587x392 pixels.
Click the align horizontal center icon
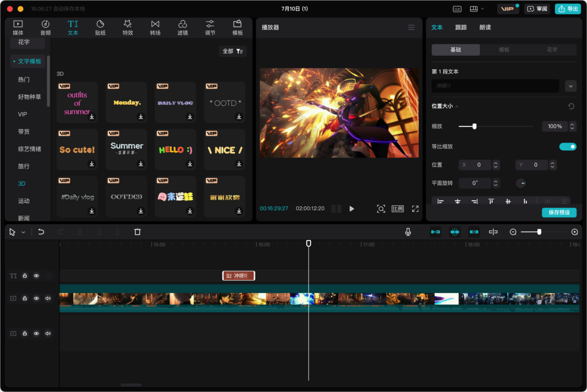(457, 201)
